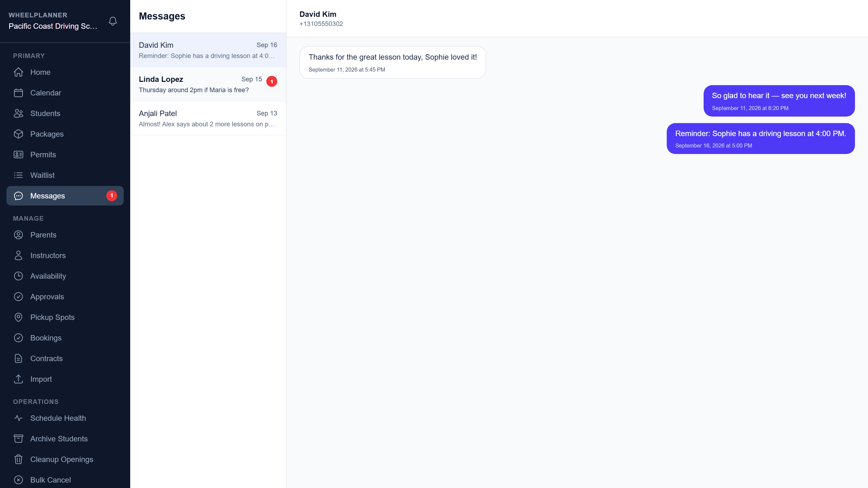The width and height of the screenshot is (868, 488).
Task: Open Contracts page
Action: coord(65,358)
